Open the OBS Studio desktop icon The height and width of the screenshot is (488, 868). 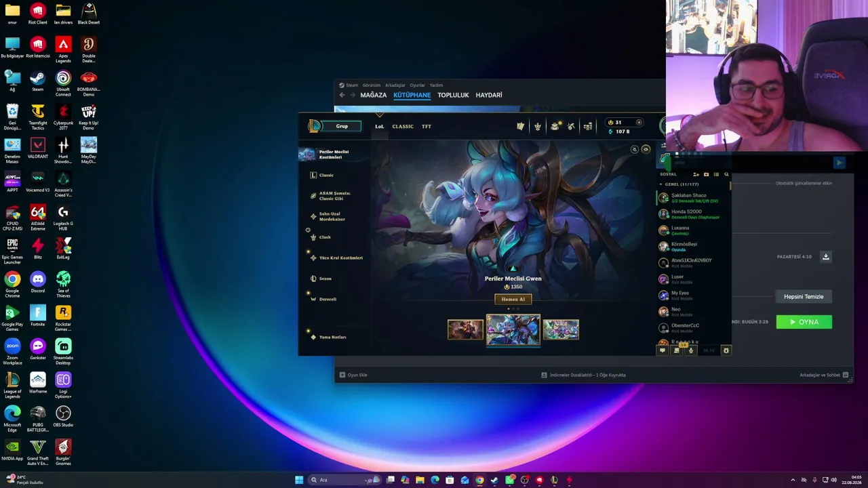pyautogui.click(x=63, y=416)
